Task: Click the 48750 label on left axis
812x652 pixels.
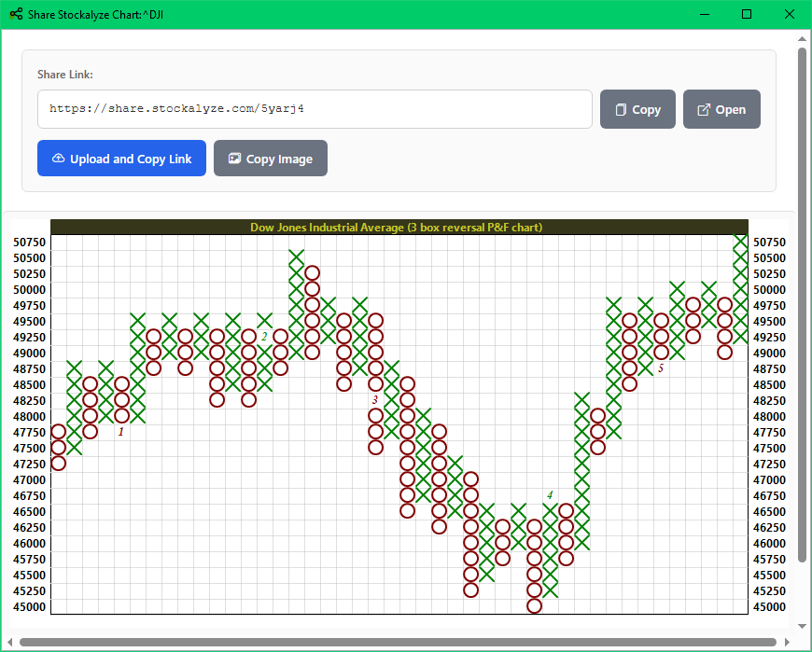Action: (30, 369)
